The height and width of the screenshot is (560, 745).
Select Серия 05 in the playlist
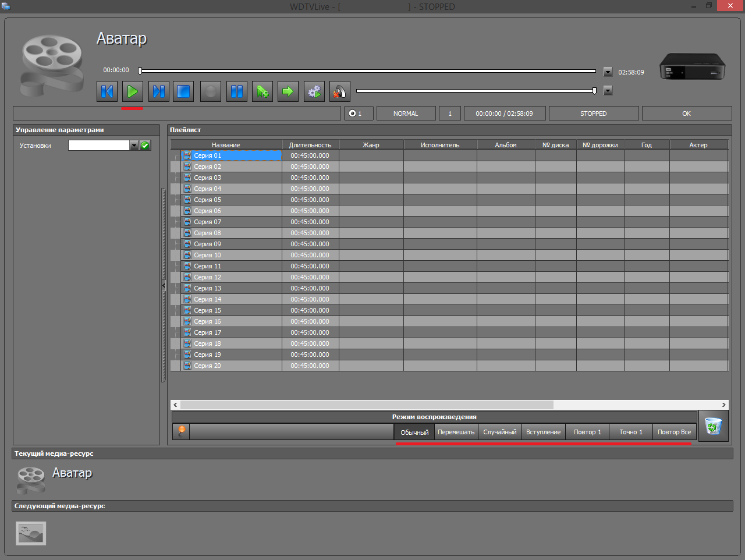point(449,200)
